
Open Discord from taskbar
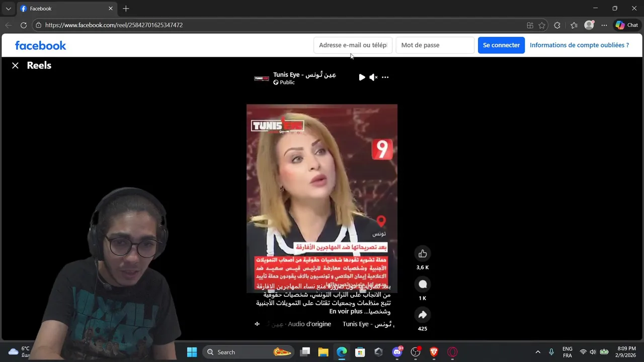point(397,352)
